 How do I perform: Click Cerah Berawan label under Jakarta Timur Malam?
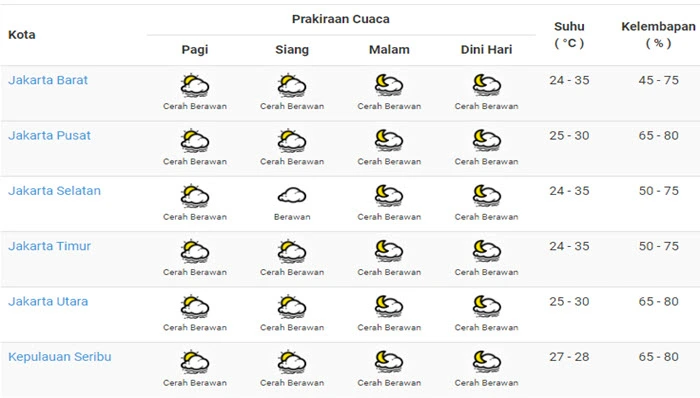click(389, 272)
